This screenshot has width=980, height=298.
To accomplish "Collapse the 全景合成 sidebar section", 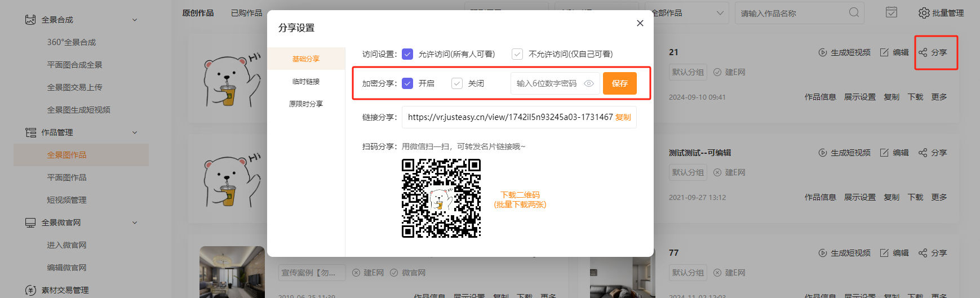I will click(x=135, y=20).
